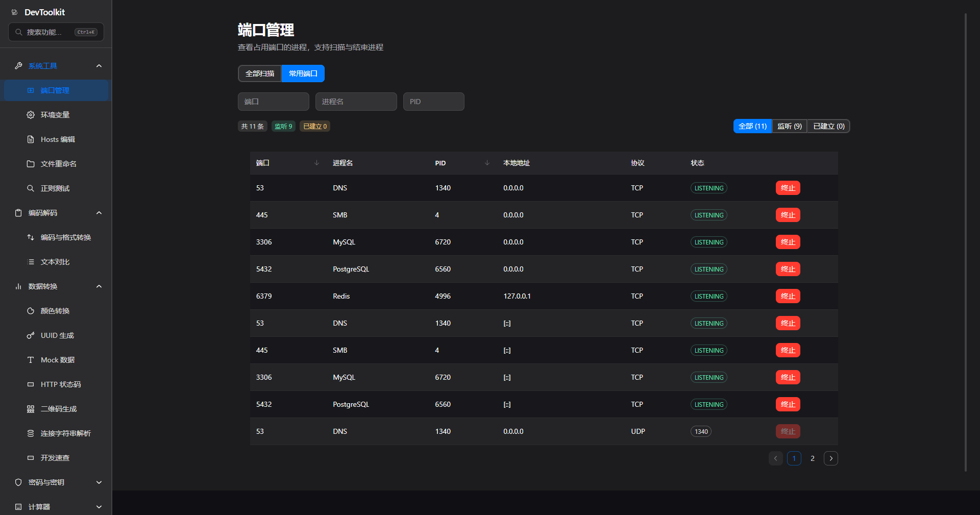Screen dimensions: 980x515
Task: Open the UUID 生成 key icon
Action: pyautogui.click(x=31, y=335)
